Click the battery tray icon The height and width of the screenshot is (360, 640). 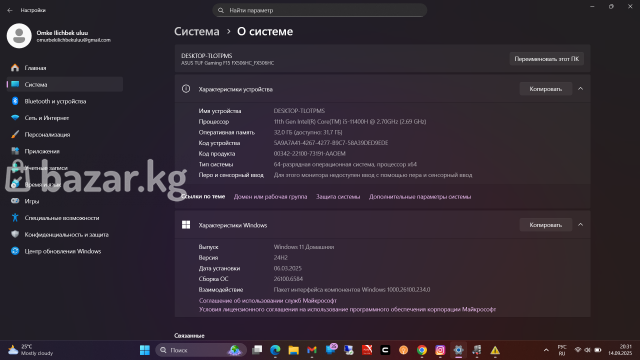click(598, 350)
